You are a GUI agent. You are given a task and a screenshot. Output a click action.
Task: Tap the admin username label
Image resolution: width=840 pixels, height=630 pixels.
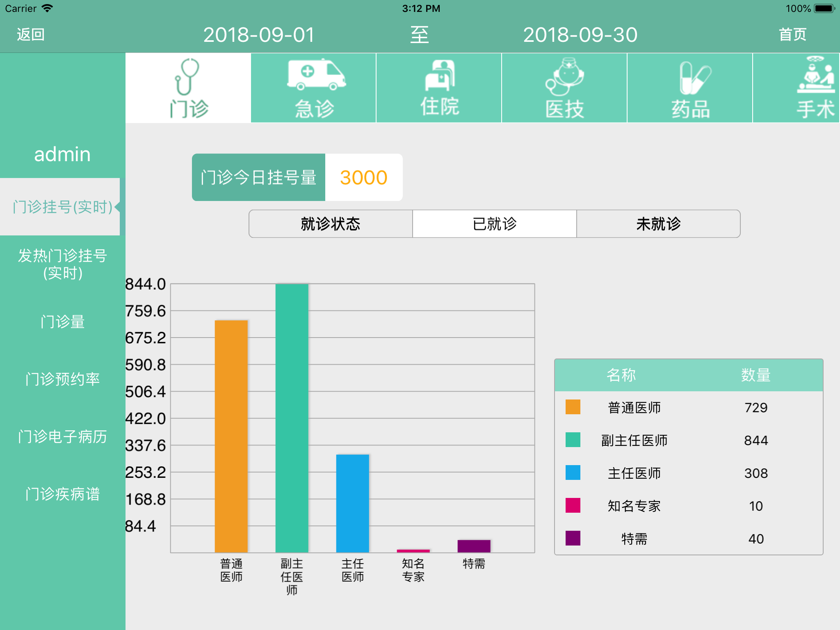click(x=62, y=154)
